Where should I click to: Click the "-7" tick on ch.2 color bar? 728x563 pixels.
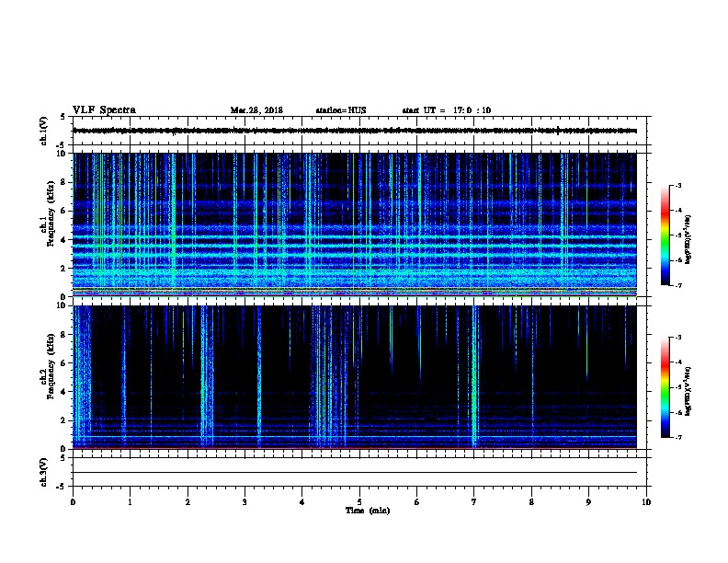(x=678, y=438)
